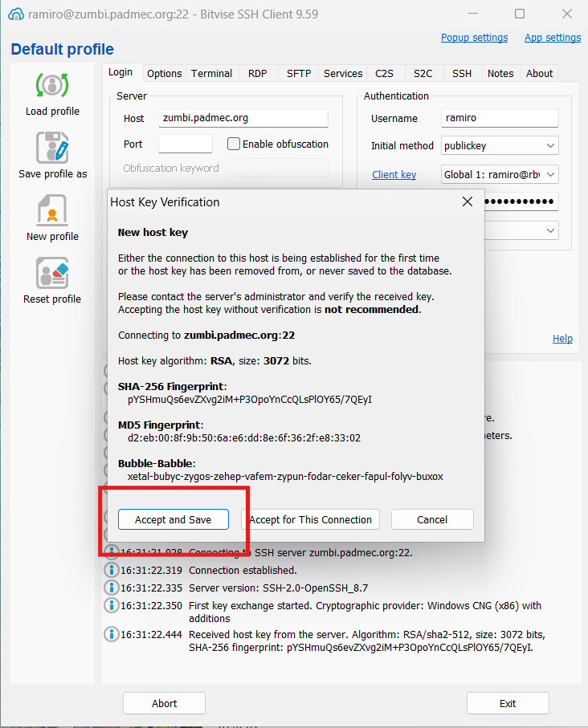Click the Host input field

[x=243, y=118]
